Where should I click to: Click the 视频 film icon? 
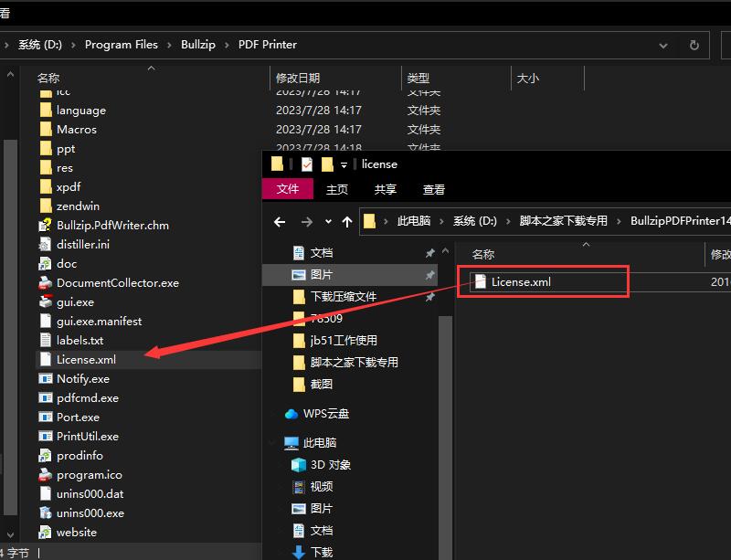coord(299,486)
